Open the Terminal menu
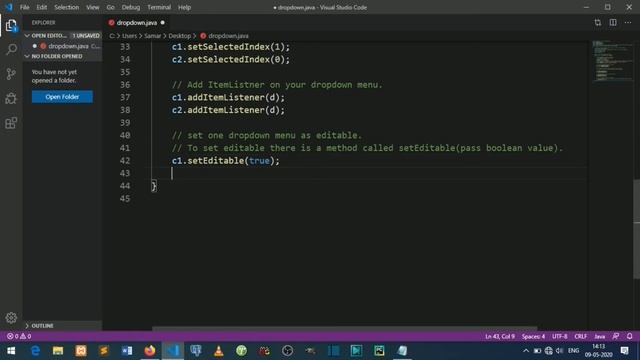This screenshot has width=640, height=360. tap(159, 7)
